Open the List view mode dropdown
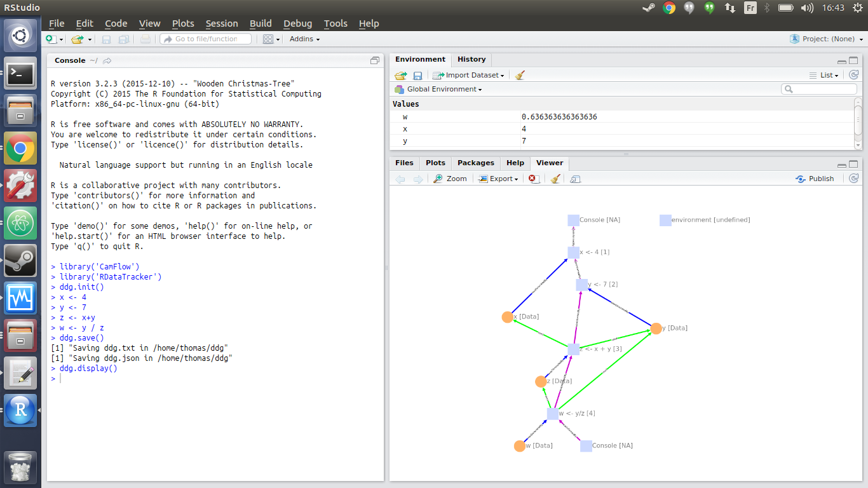This screenshot has width=868, height=488. click(x=824, y=75)
